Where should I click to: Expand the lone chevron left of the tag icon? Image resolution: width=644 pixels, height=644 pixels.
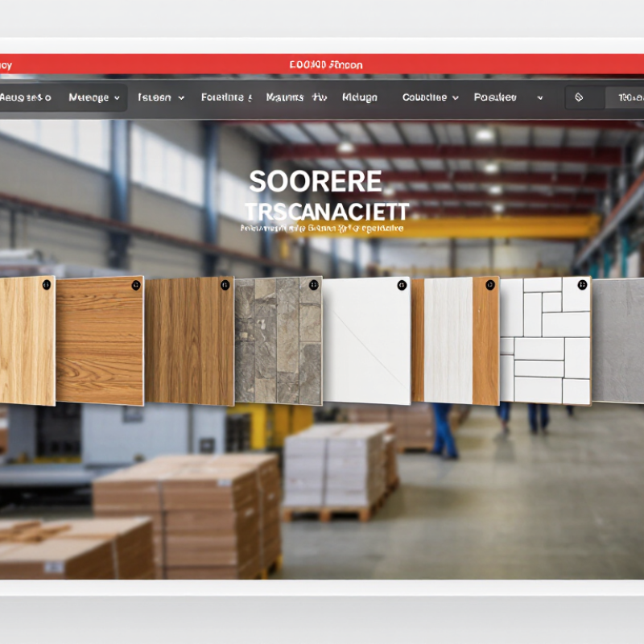click(540, 97)
